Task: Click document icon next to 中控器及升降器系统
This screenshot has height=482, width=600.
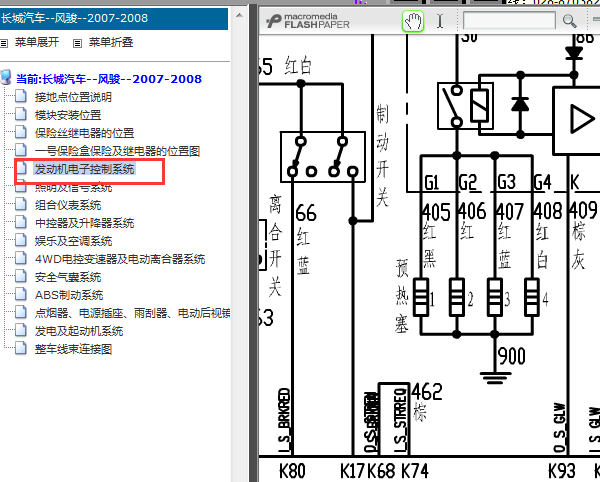Action: coord(21,222)
